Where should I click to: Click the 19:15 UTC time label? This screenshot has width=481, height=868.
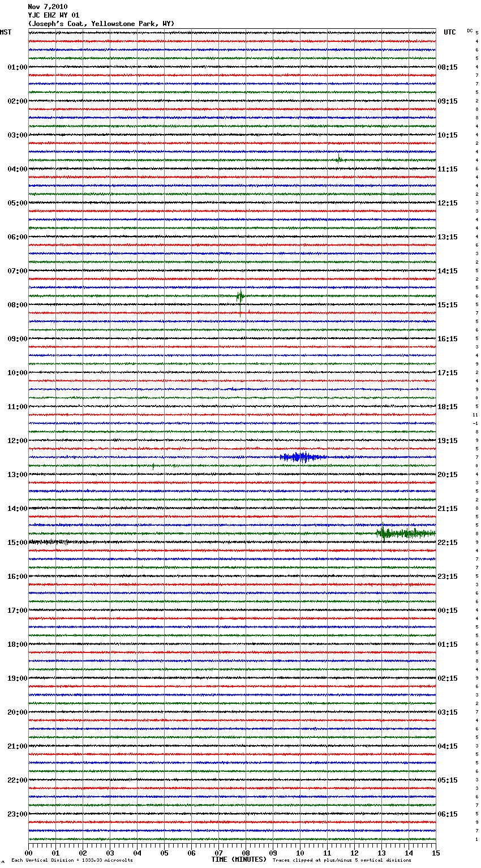(448, 441)
